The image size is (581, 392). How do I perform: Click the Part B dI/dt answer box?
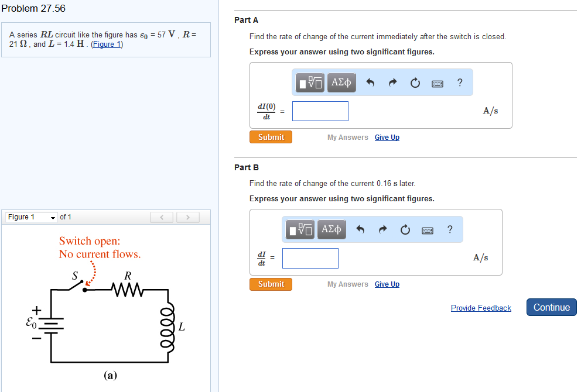pos(310,258)
